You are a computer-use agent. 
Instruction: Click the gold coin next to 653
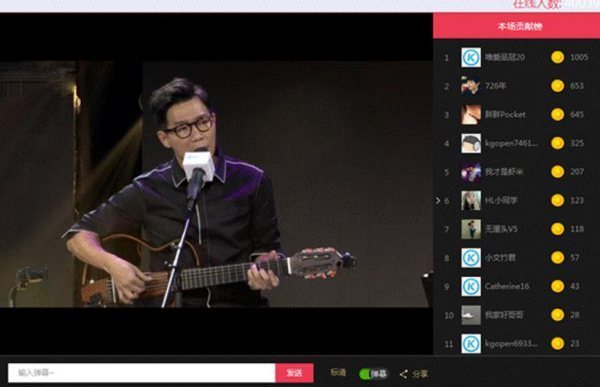tap(558, 86)
